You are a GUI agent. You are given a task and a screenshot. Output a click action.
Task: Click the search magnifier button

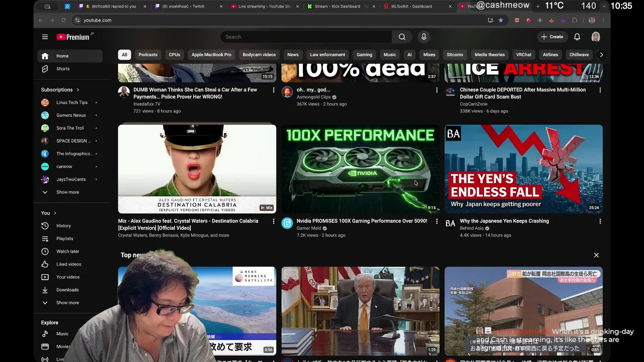click(x=402, y=37)
